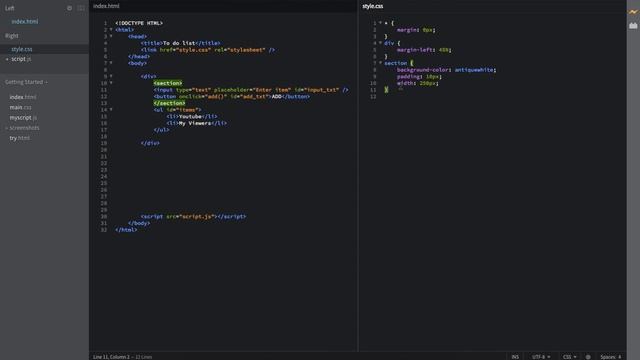Click the opening section tag on line 10
Screen dimensions: 640x360
[168, 83]
